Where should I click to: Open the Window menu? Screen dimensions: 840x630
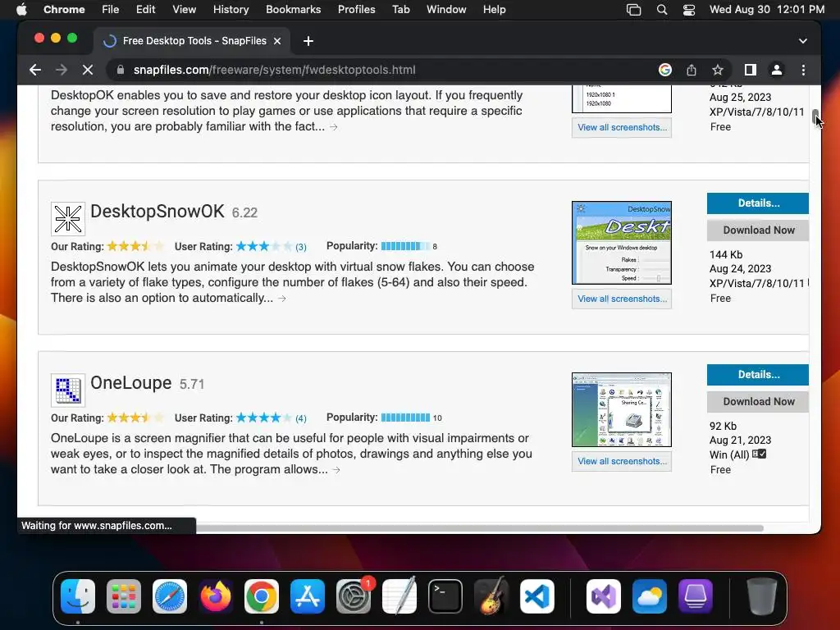(446, 9)
